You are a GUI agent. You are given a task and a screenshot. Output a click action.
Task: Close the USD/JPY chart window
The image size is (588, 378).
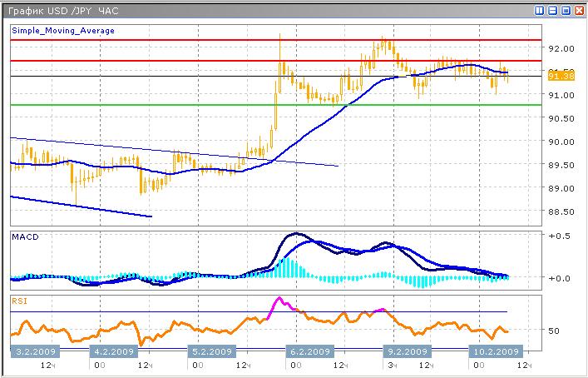coord(578,10)
